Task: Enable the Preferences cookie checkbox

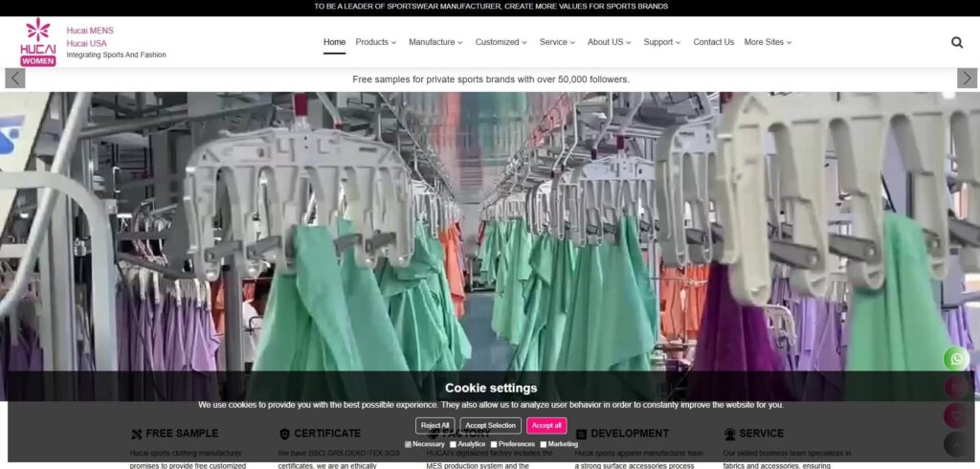Action: [493, 445]
